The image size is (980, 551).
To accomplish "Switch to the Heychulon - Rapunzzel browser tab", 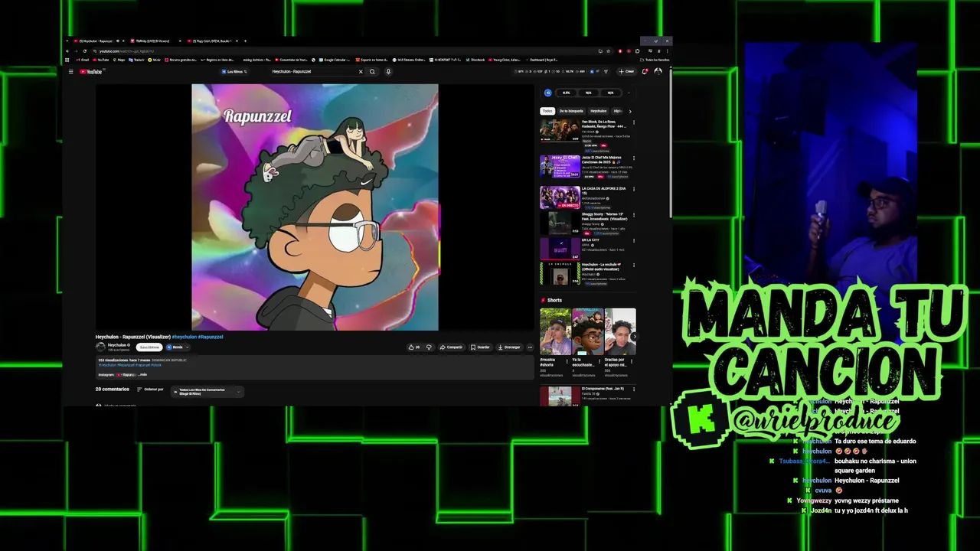I will (x=96, y=41).
